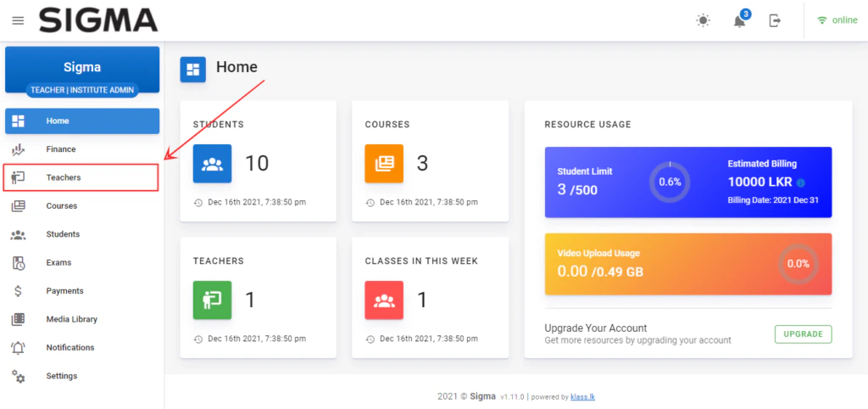Click the Upgrade Your Account heading

click(596, 328)
